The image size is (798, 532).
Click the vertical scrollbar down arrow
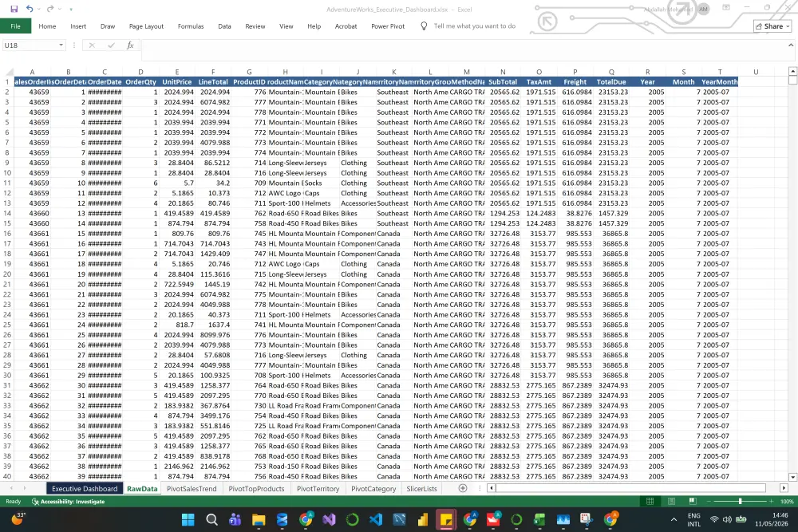(x=792, y=477)
